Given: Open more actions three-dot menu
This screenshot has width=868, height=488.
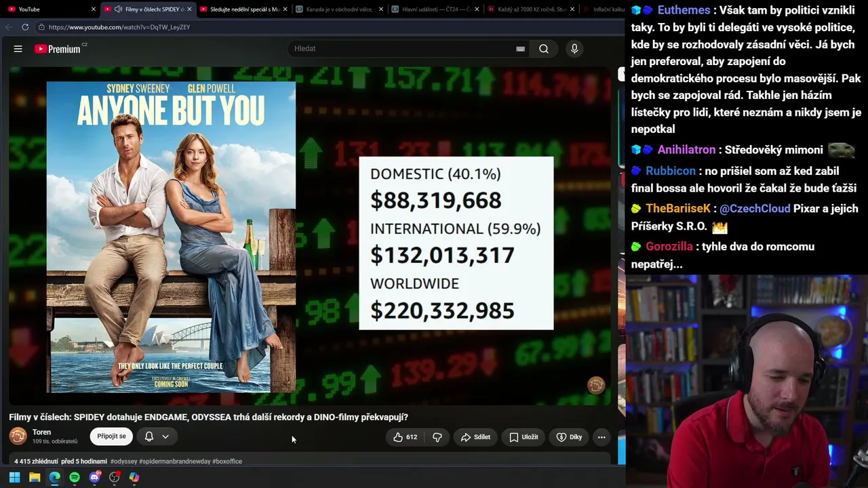Looking at the screenshot, I should pos(601,437).
